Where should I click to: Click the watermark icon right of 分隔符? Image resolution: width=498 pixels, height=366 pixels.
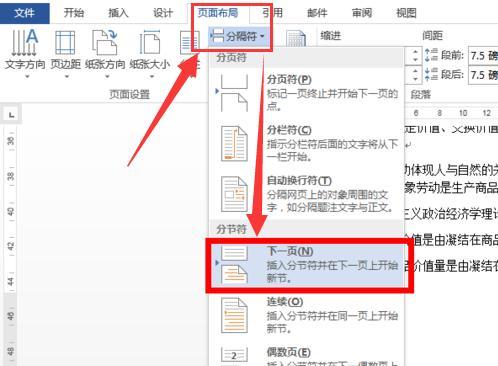[296, 39]
